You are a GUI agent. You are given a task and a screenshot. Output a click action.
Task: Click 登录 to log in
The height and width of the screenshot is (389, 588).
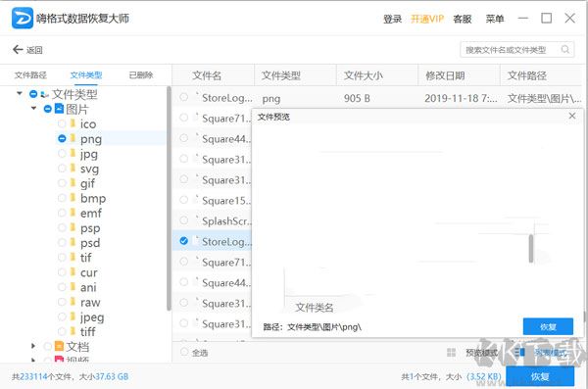pos(392,19)
